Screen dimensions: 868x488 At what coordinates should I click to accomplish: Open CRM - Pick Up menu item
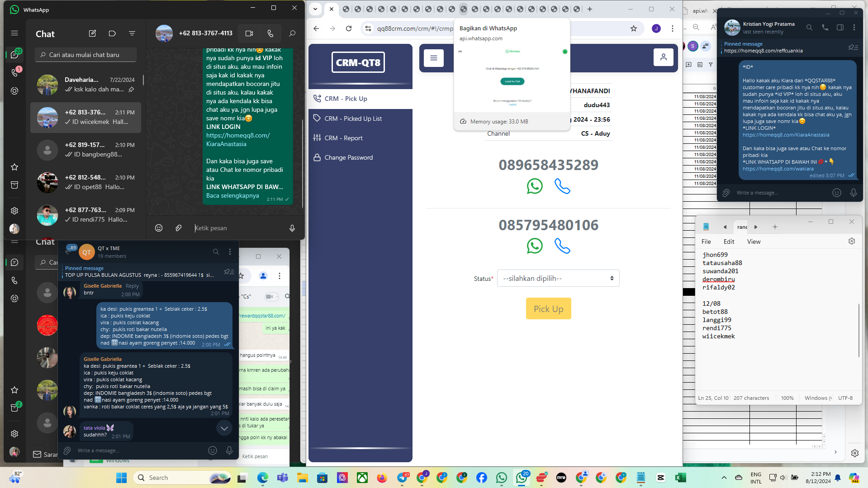pos(360,99)
